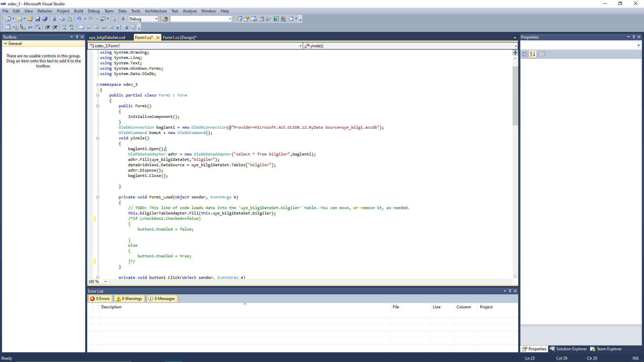The height and width of the screenshot is (362, 644).
Task: Open the Build menu
Action: 78,11
